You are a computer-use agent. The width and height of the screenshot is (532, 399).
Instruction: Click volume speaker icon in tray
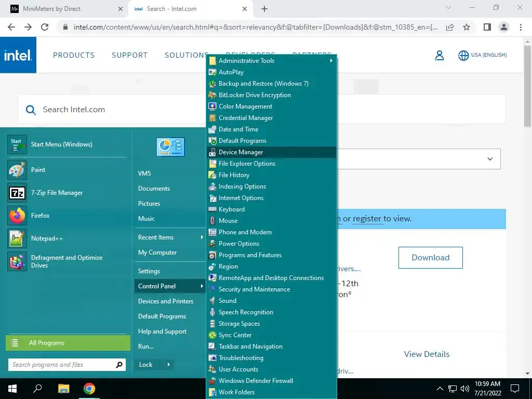tap(465, 389)
